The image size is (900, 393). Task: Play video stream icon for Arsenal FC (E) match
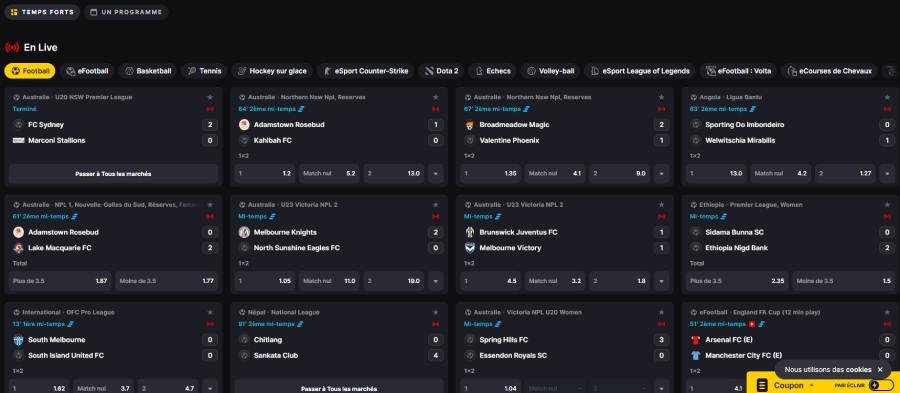pyautogui.click(x=752, y=324)
